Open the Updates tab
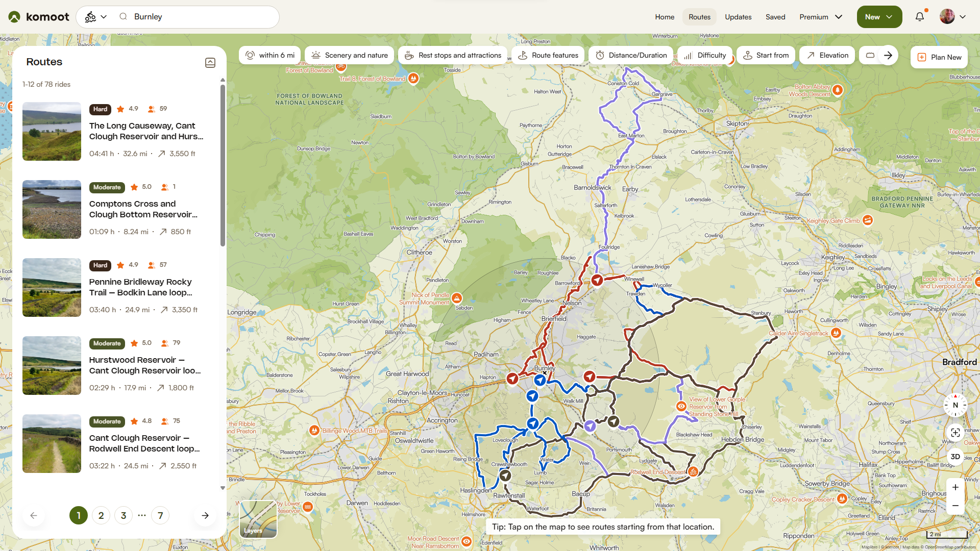This screenshot has width=980, height=551. pos(738,17)
